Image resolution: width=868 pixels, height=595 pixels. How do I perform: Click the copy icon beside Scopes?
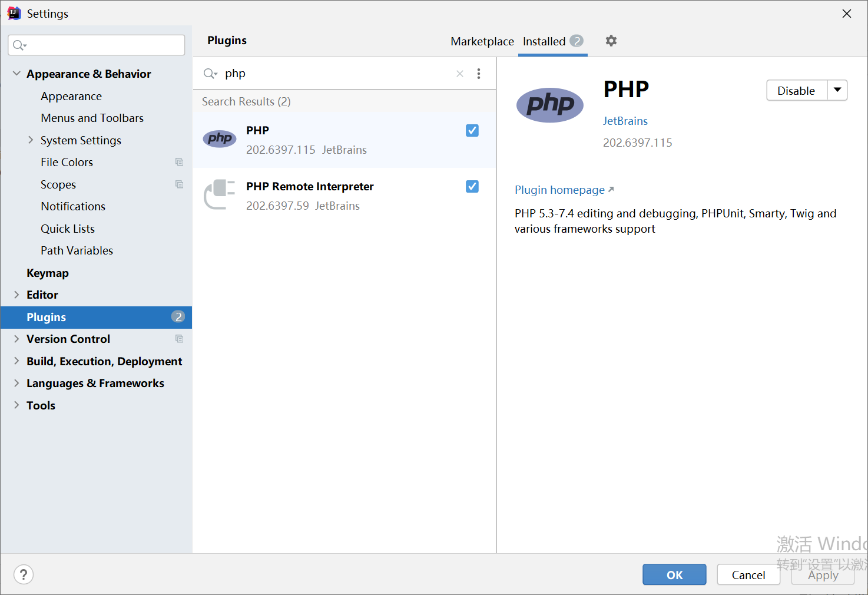[x=179, y=184]
